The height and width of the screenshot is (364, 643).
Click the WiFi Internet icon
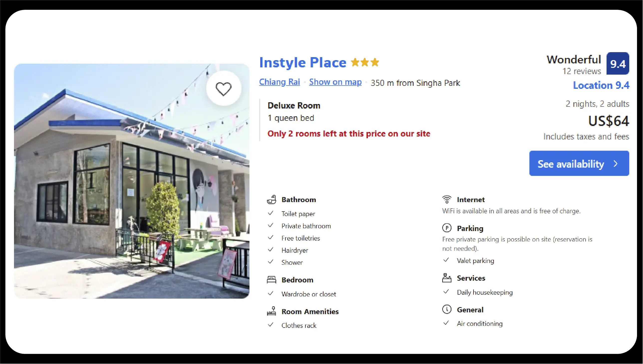pyautogui.click(x=447, y=199)
